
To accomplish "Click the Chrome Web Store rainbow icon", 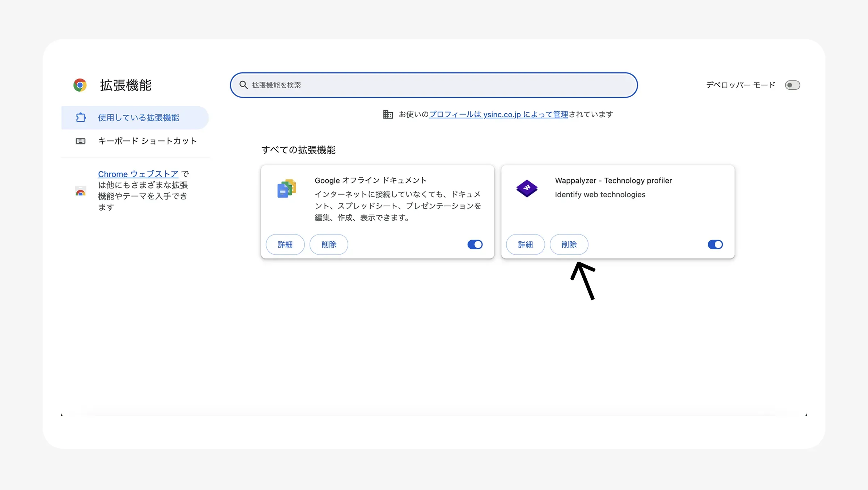I will pos(81,191).
